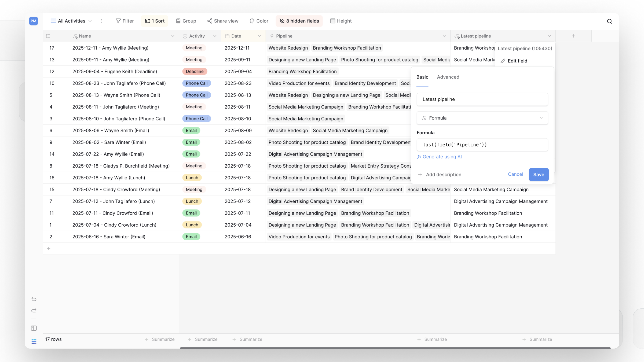Add a new field with plus icon

573,36
